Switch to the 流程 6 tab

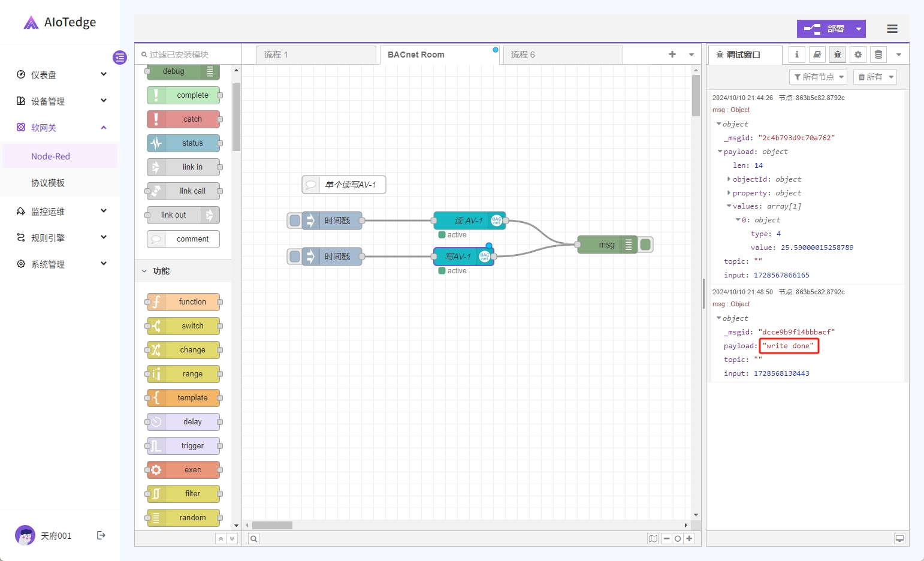point(523,55)
